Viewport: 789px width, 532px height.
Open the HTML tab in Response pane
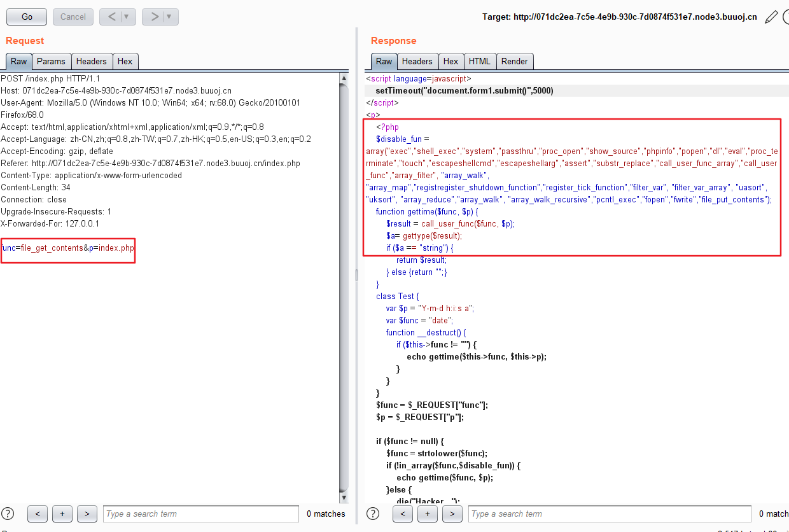tap(480, 62)
